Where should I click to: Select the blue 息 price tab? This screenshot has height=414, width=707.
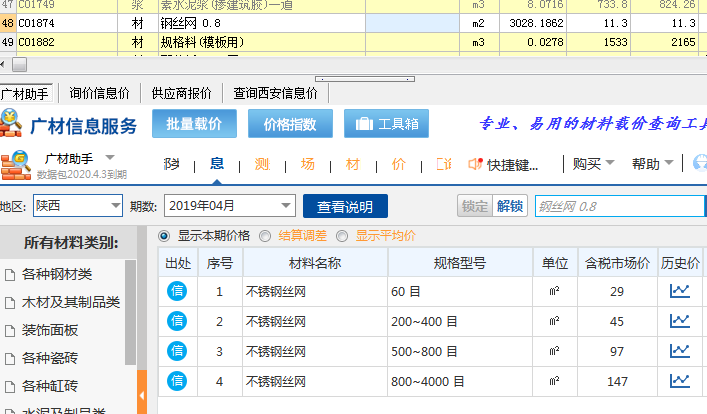pos(217,163)
